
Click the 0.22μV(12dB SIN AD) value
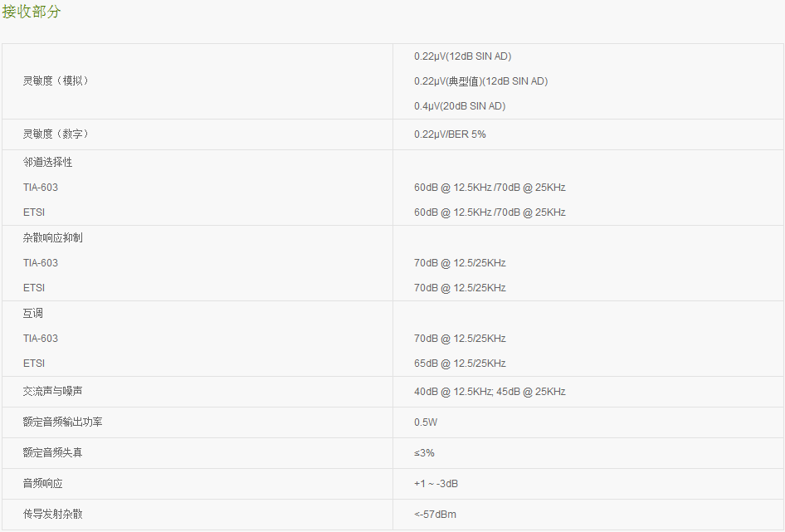coord(462,56)
